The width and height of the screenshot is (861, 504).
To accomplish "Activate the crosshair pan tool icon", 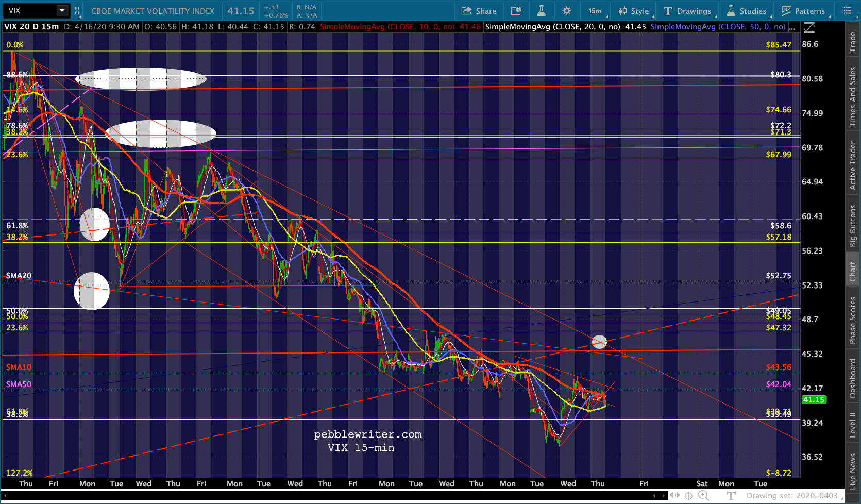I will pos(688,496).
